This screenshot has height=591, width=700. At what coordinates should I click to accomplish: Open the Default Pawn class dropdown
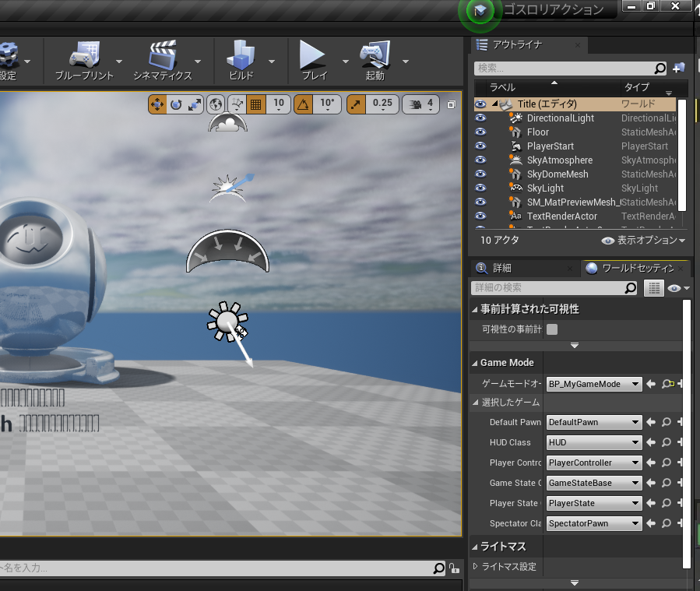point(594,422)
